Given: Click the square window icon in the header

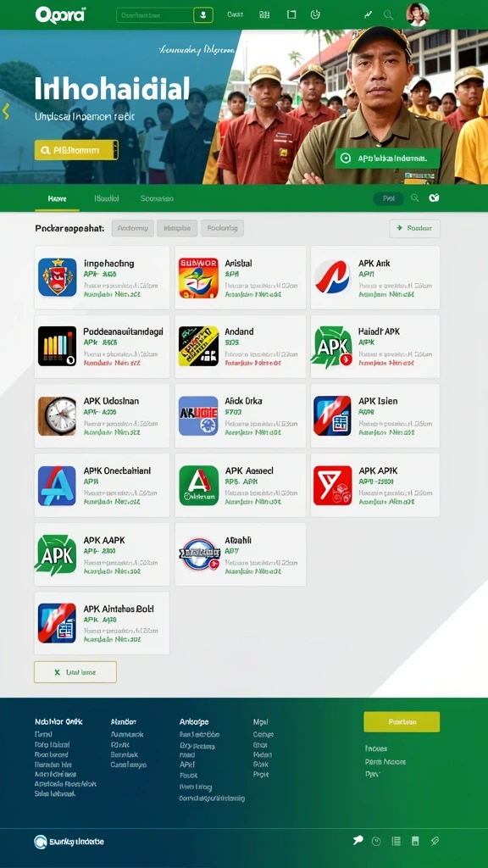Looking at the screenshot, I should pyautogui.click(x=291, y=15).
